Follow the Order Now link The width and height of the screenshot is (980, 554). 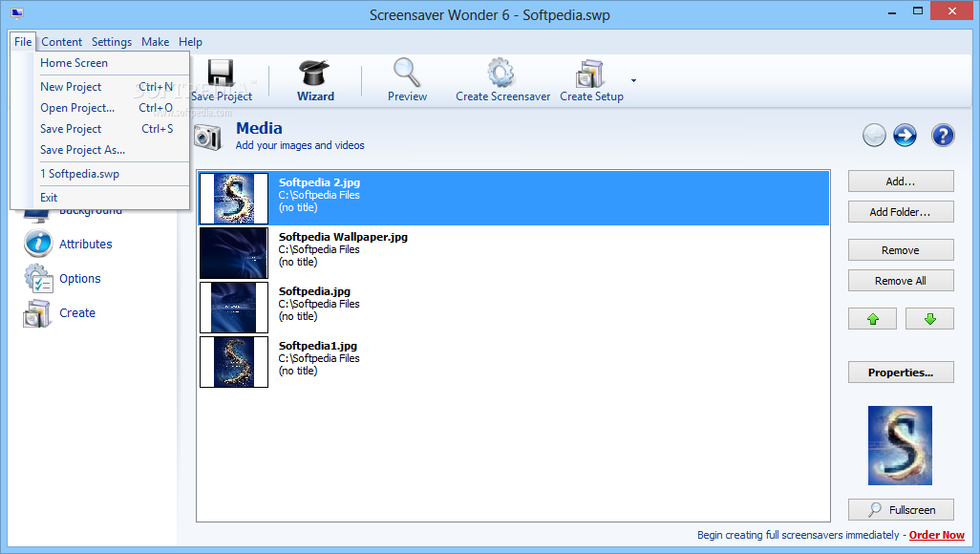[936, 535]
